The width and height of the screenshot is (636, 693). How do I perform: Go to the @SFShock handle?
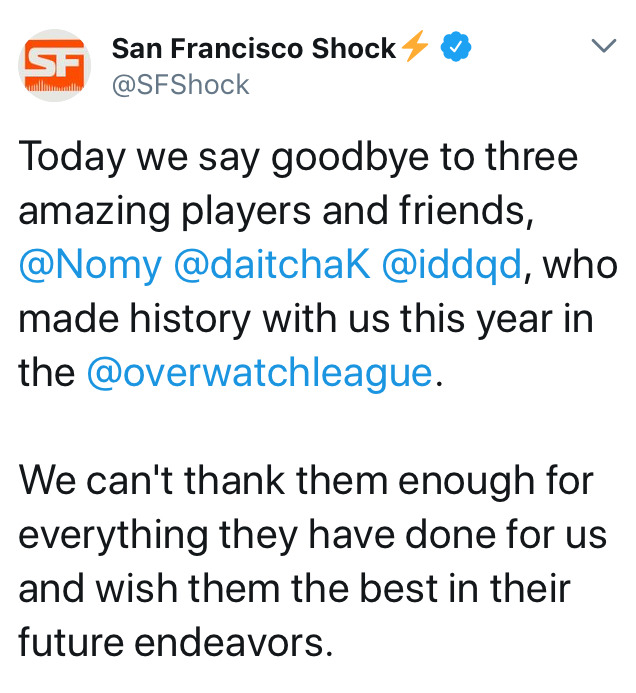click(181, 85)
